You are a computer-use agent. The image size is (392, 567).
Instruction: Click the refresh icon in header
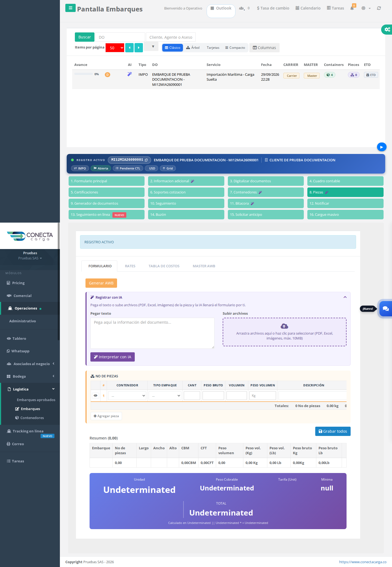[x=379, y=8]
